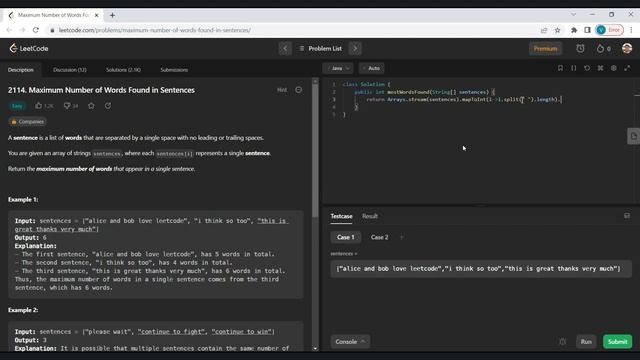Click the share page icon in address bar

tap(544, 30)
